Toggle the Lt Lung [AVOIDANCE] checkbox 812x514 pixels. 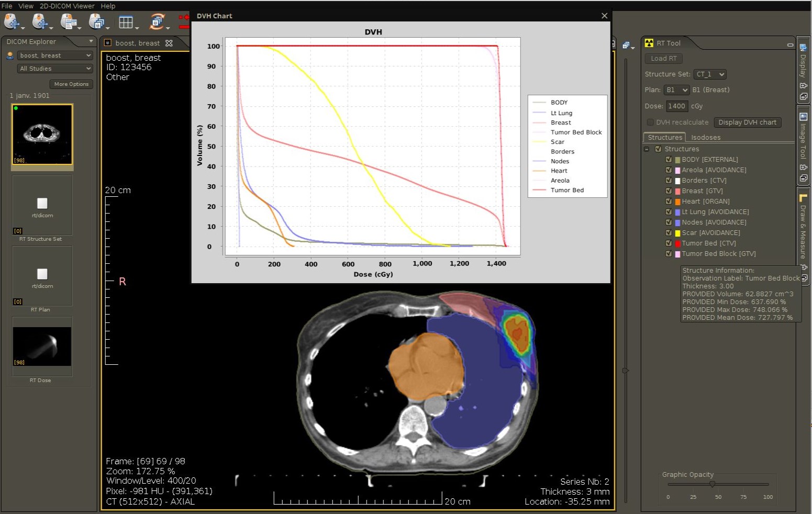[669, 212]
